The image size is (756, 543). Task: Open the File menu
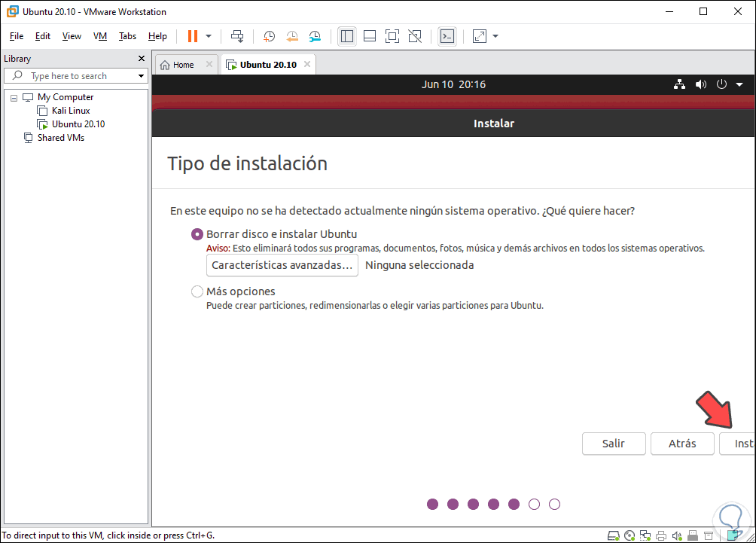point(17,36)
